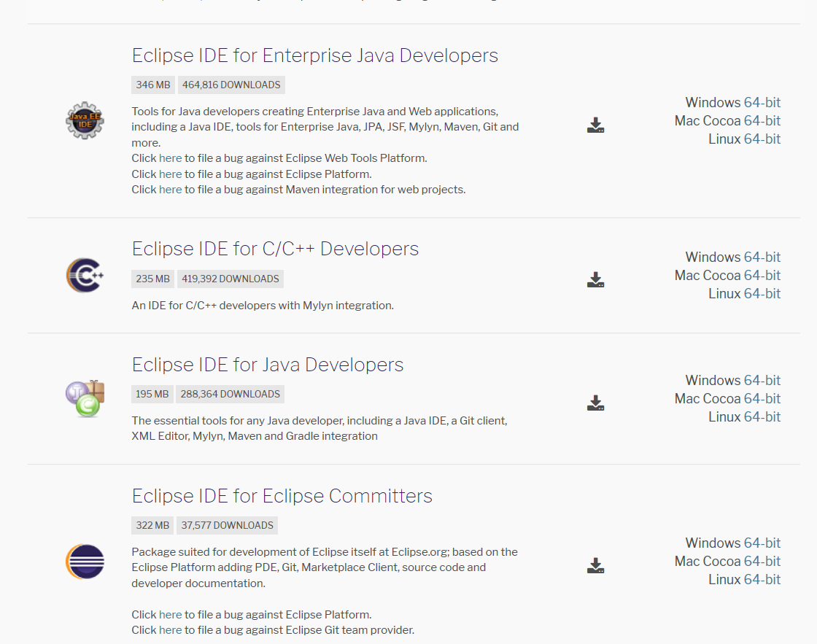Select Mac Cocoa 64-bit for C/C++ Developers

pos(762,275)
